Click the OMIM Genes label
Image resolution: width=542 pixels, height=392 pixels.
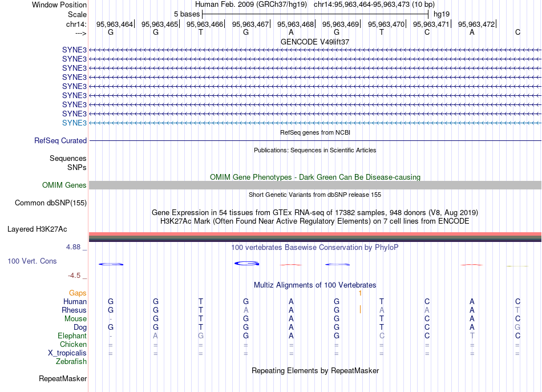pyautogui.click(x=64, y=185)
